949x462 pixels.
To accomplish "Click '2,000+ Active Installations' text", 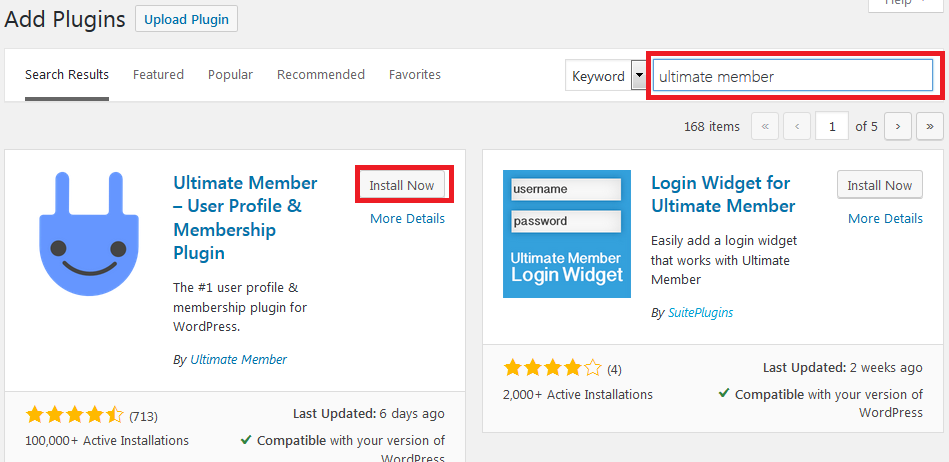I will (578, 395).
